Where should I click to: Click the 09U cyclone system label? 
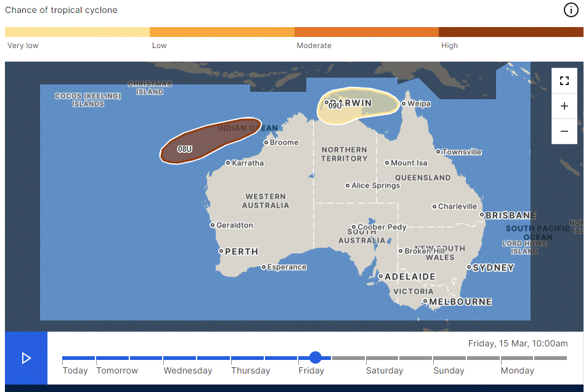click(335, 106)
